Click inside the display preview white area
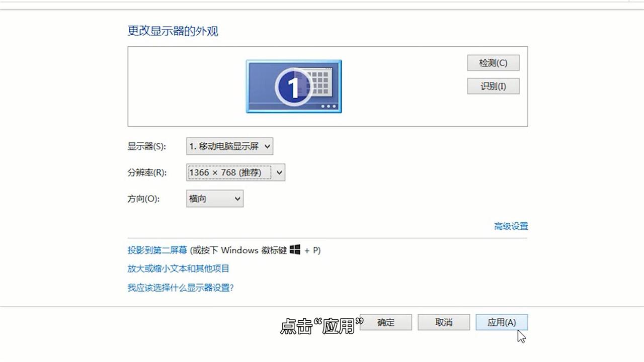 click(x=176, y=86)
